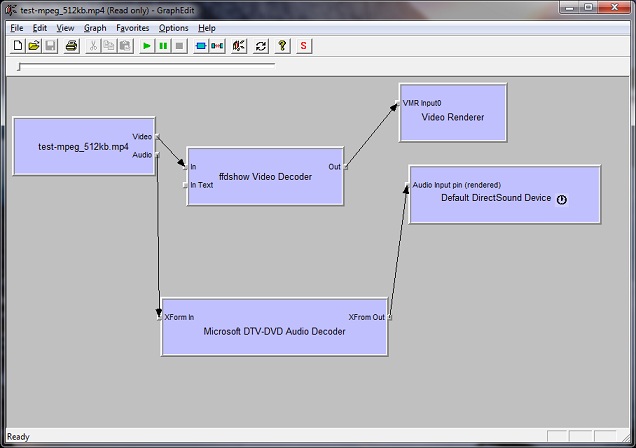Open the File menu
Screen dimensions: 636x448
(x=17, y=28)
